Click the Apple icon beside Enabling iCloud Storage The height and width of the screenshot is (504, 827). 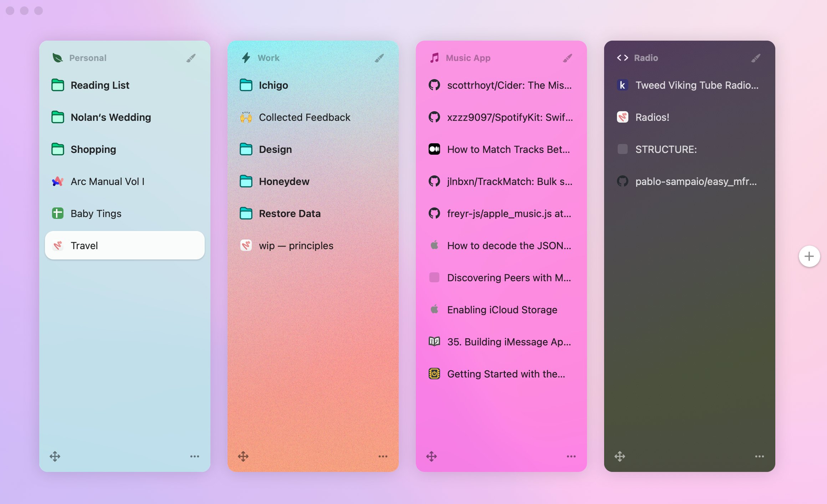[434, 310]
